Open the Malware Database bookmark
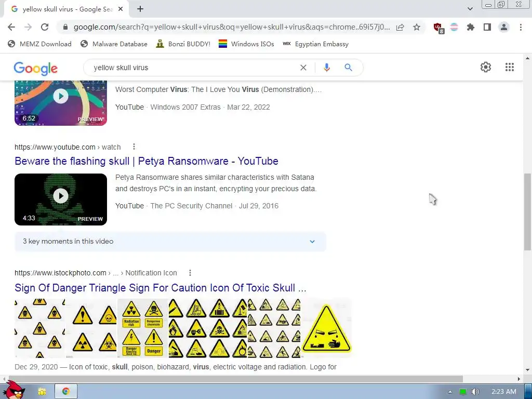532x399 pixels. pos(114,44)
